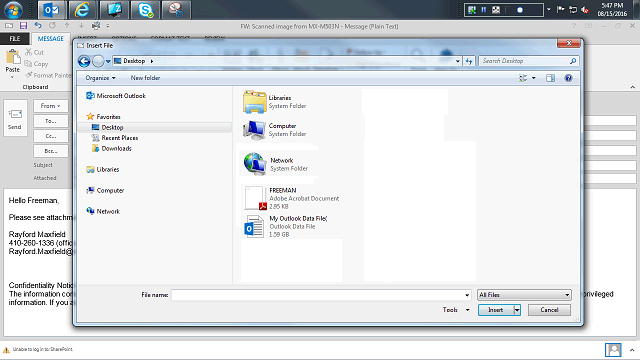Click the Help question mark icon

tap(568, 78)
